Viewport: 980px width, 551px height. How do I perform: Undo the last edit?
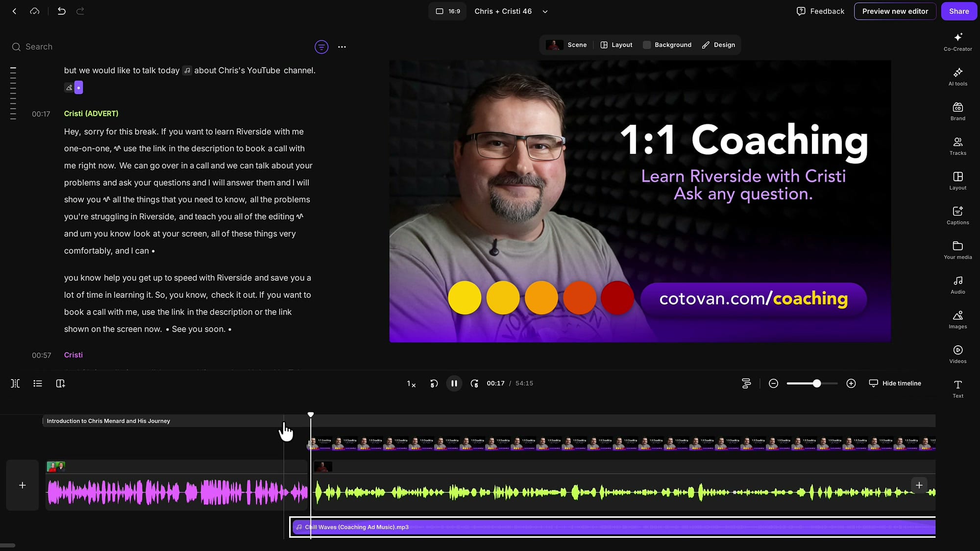tap(61, 11)
